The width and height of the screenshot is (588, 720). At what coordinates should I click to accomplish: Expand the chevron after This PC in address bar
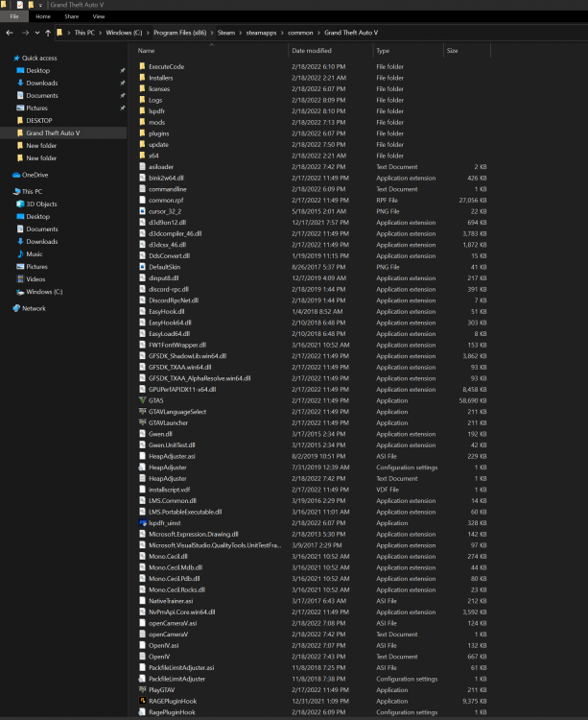tap(101, 33)
